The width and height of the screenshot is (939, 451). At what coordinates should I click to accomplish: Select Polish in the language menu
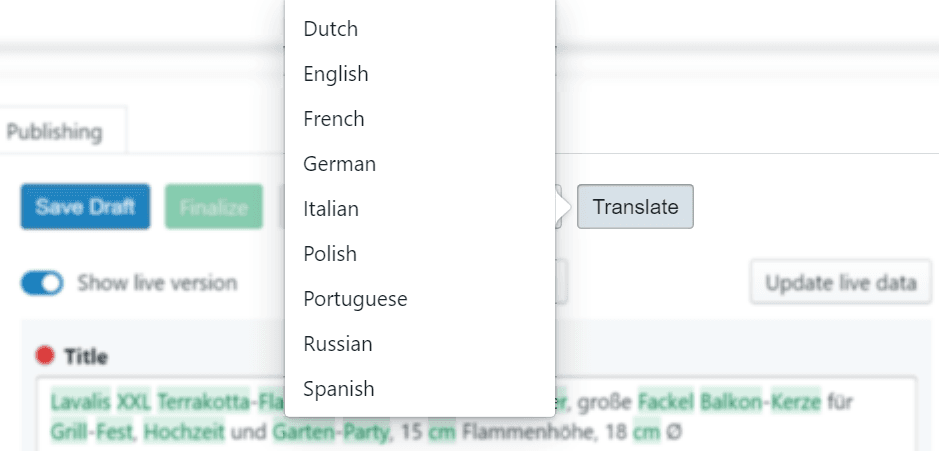(330, 254)
